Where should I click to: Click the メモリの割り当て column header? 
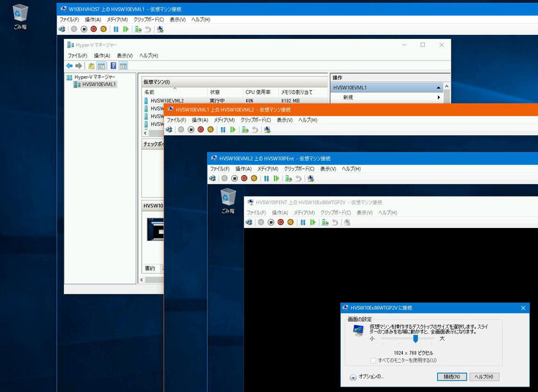tap(303, 92)
